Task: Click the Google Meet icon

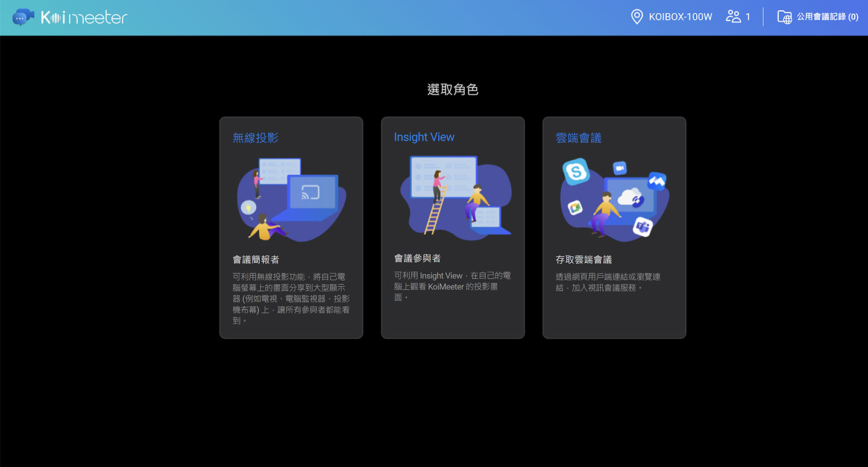Action: point(575,208)
